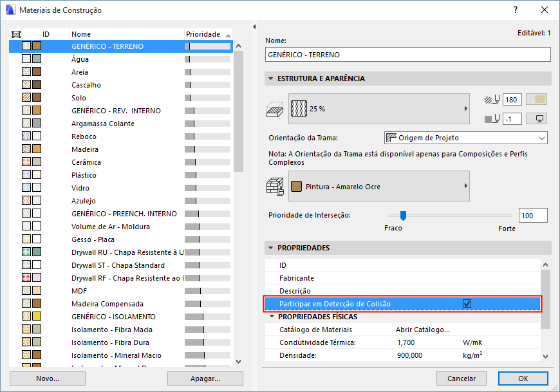Click the background pen number field -1
The image size is (560, 392).
(x=512, y=119)
